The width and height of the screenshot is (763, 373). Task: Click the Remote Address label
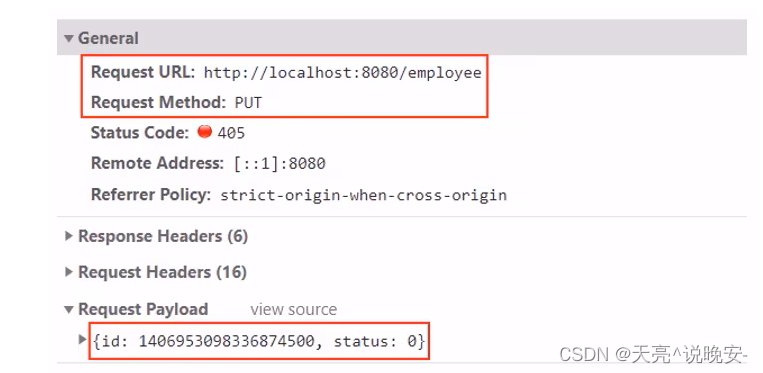coord(157,163)
